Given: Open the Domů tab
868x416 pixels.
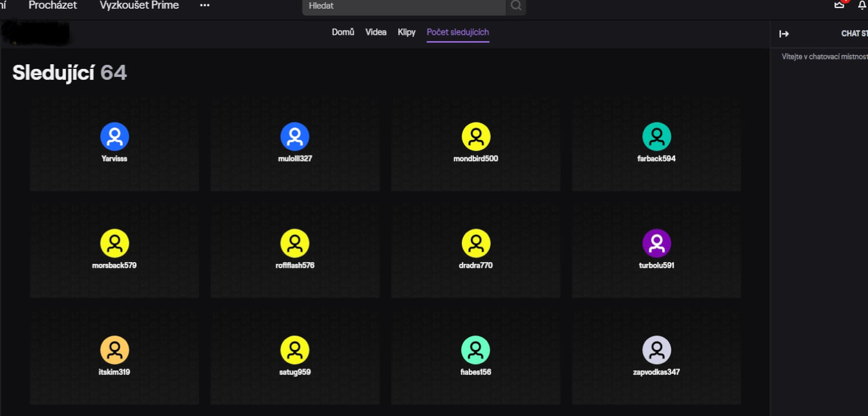Looking at the screenshot, I should (x=343, y=32).
